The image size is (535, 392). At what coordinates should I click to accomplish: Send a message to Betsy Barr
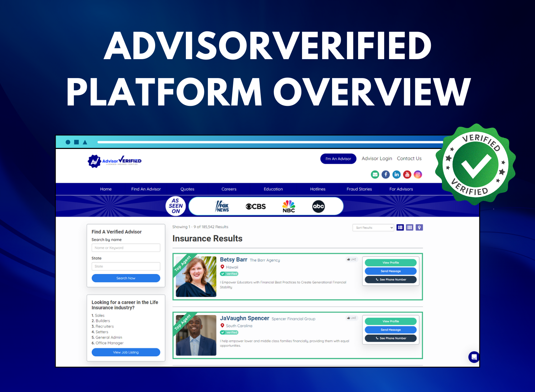pyautogui.click(x=391, y=271)
